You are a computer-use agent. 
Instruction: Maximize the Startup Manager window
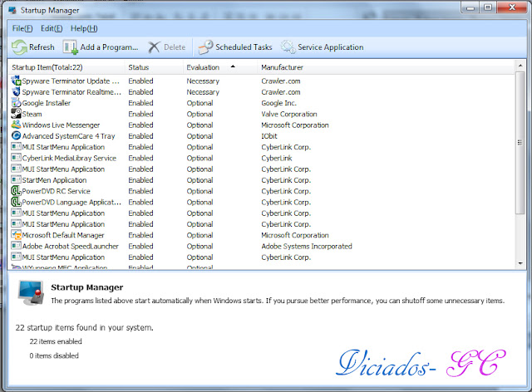tap(488, 7)
